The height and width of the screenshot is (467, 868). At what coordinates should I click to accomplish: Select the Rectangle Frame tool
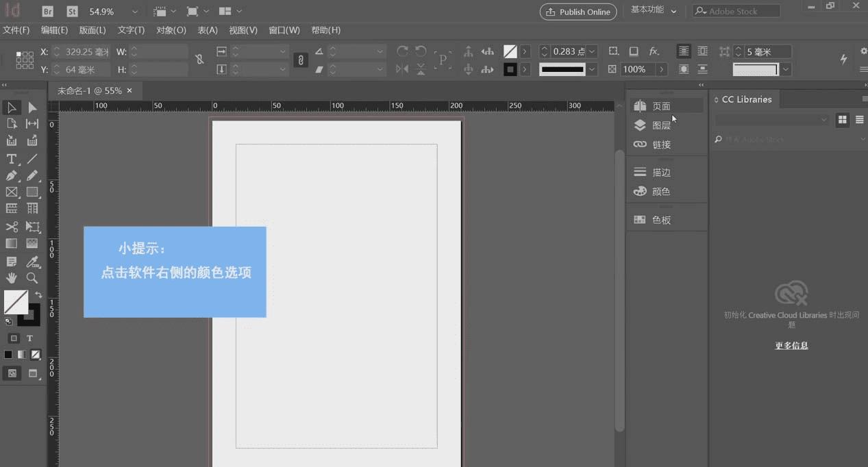(12, 192)
